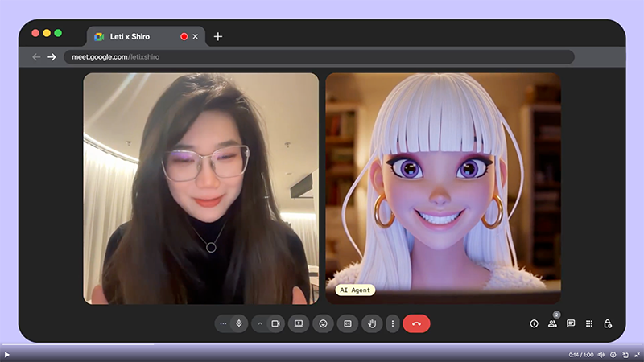This screenshot has width=644, height=362.
Task: Leave the call with red hang-up button
Action: [x=416, y=323]
